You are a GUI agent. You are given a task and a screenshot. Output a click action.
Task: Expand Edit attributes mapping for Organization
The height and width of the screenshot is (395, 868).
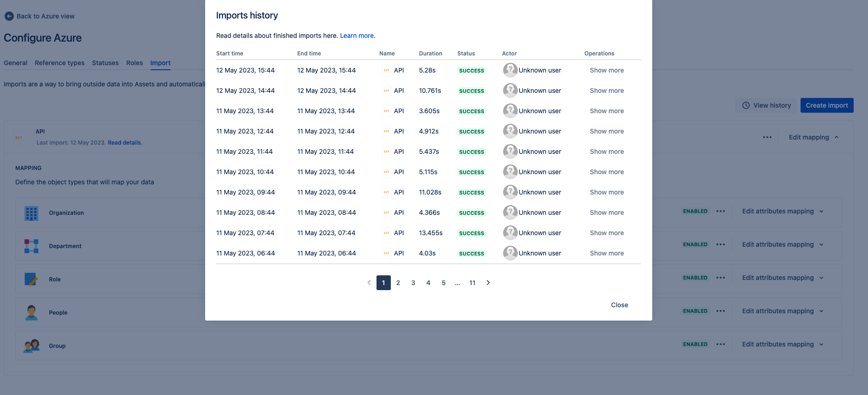pos(783,211)
